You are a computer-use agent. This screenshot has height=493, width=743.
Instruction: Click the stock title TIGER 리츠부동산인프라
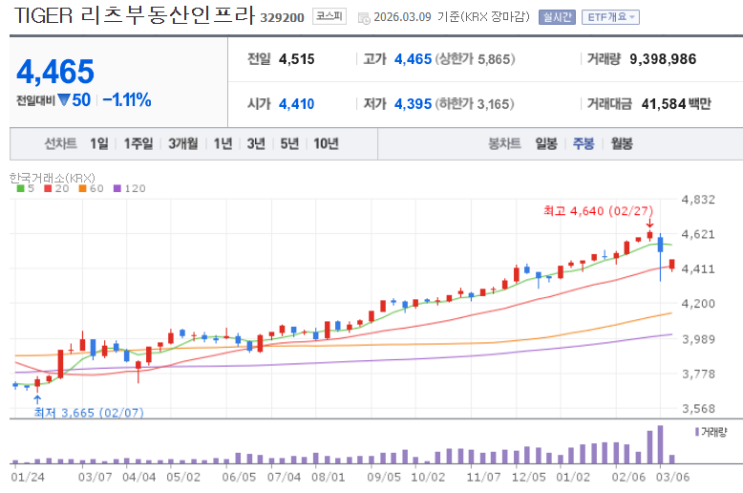[135, 16]
